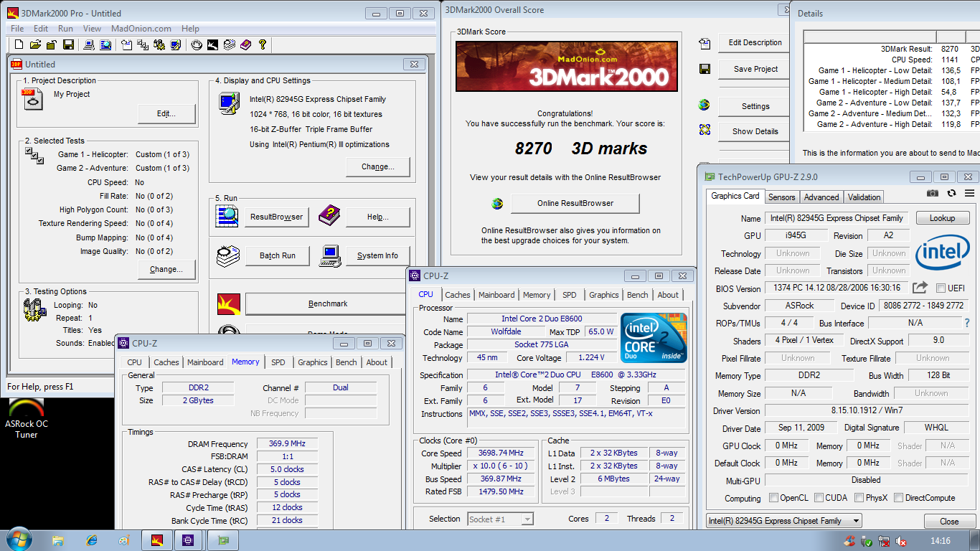Image resolution: width=980 pixels, height=551 pixels.
Task: Open the Caches tab in memory CPU-Z window
Action: (x=166, y=362)
